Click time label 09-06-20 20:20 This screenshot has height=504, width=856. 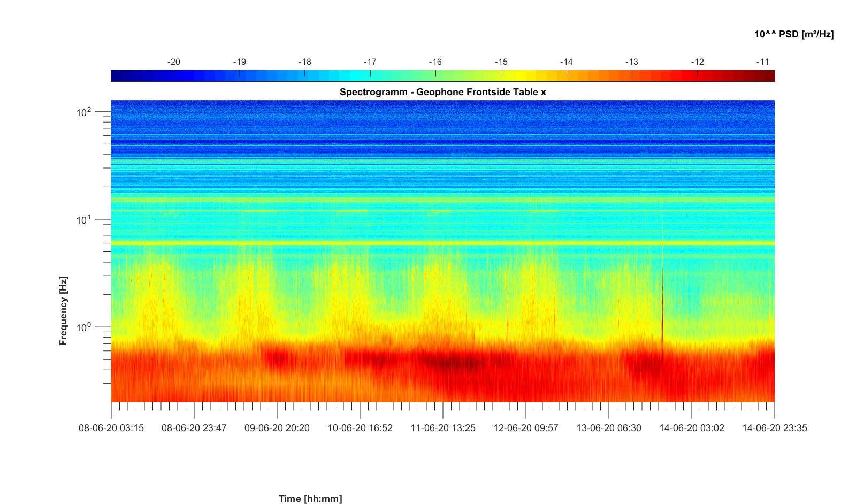[277, 428]
